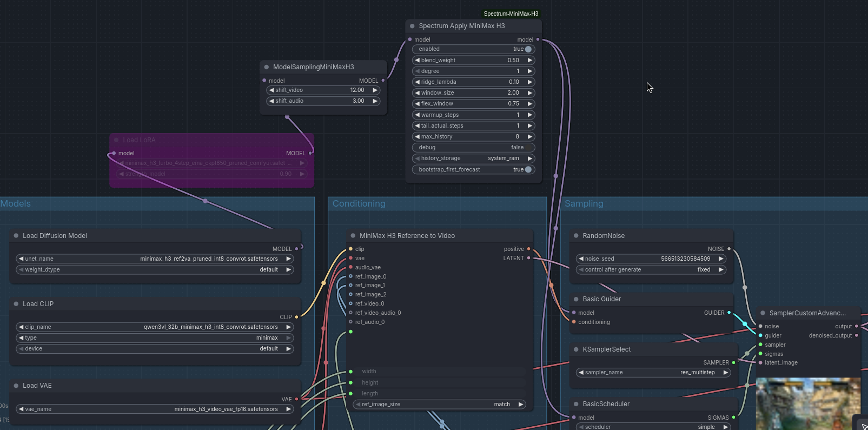Click the Load LoRA node title
Image resolution: width=868 pixels, height=430 pixels.
click(139, 140)
